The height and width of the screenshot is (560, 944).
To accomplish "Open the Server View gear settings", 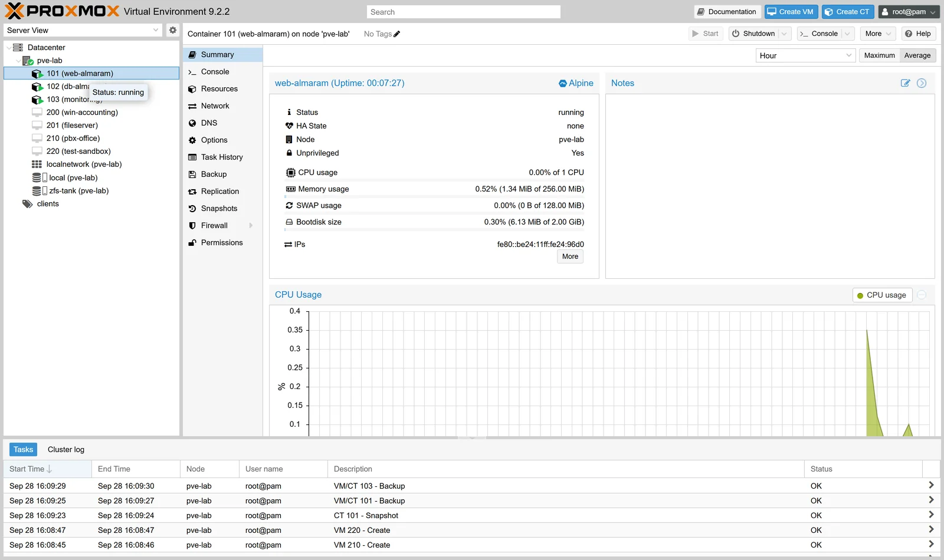I will point(172,30).
